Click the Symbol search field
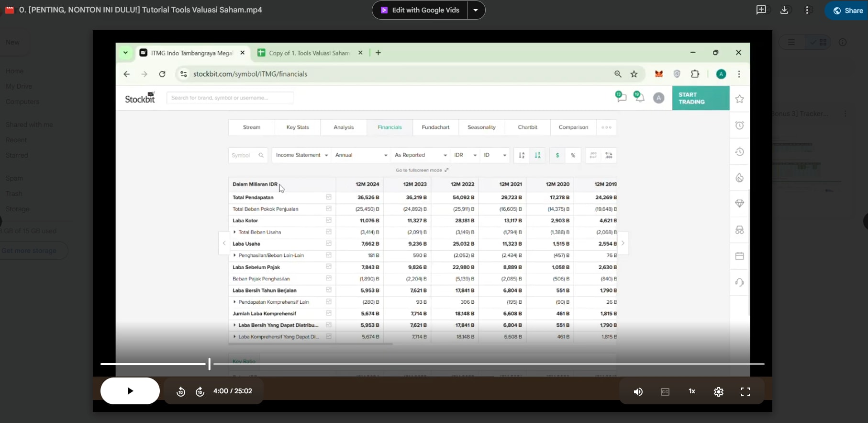This screenshot has width=868, height=423. tap(247, 155)
